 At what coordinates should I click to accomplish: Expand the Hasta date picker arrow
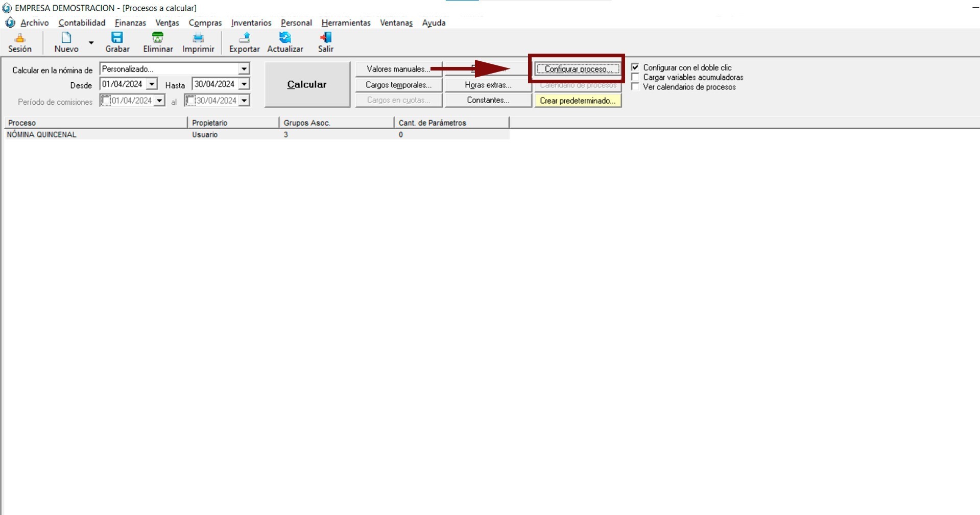pyautogui.click(x=244, y=84)
